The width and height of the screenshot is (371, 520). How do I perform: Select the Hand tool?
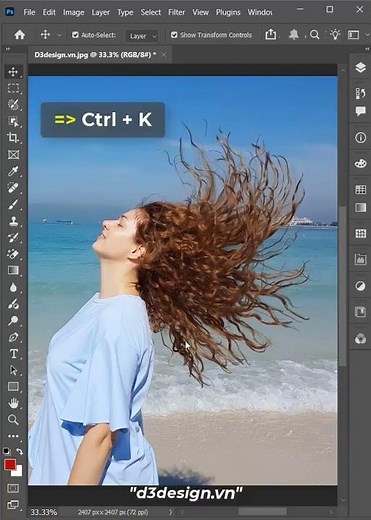tap(13, 403)
